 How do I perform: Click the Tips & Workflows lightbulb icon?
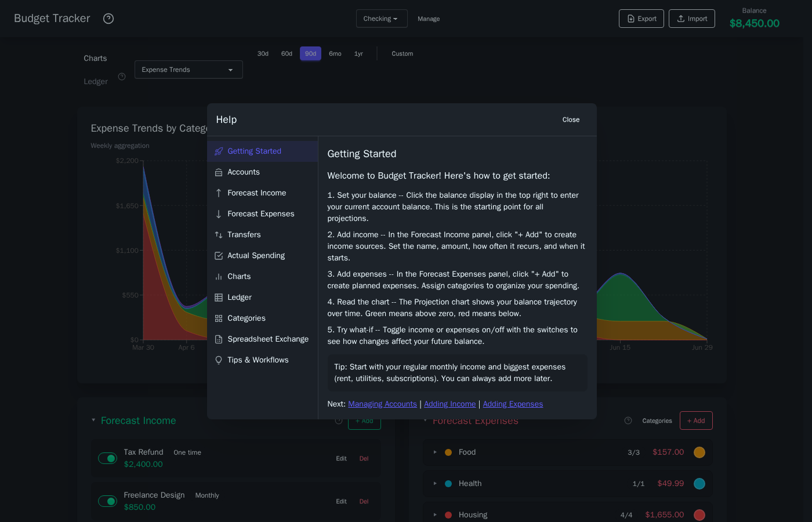[219, 360]
